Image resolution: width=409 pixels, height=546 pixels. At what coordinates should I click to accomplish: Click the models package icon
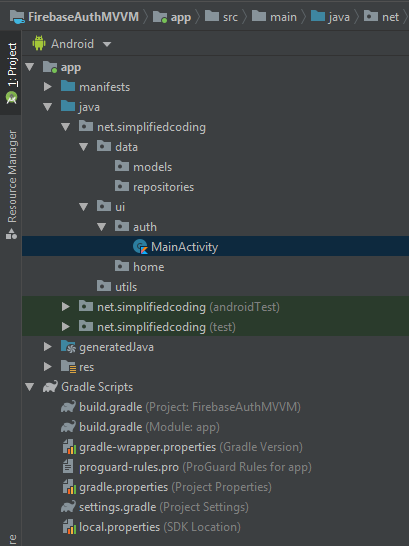(x=122, y=166)
